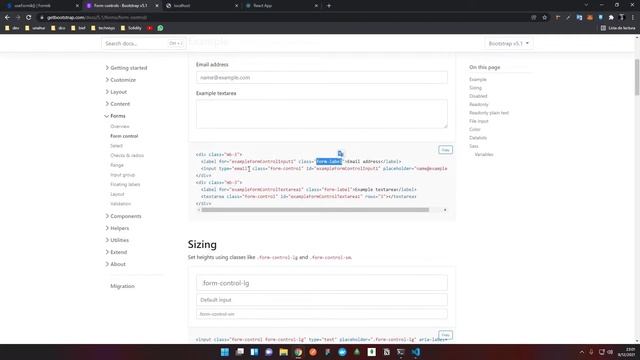Expand the Helpers section
Screen dimensions: 640x360
point(117,228)
